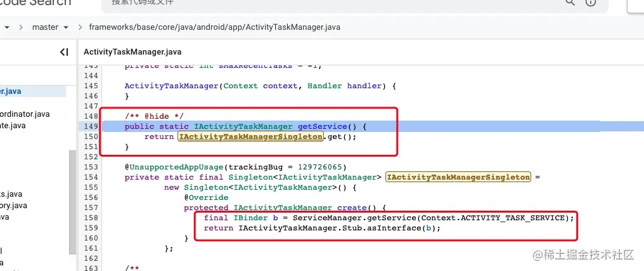Viewport: 644px width, 271px height.
Task: Open ts.java in the file tree
Action: (x=11, y=194)
